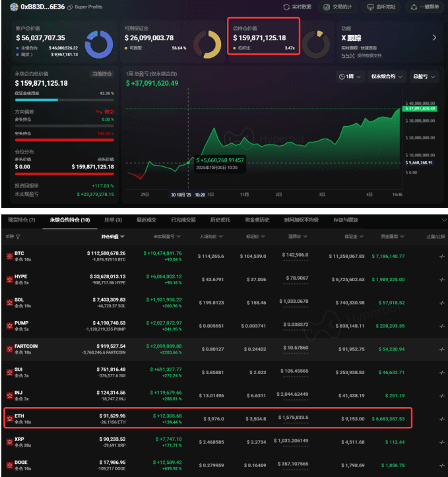Click the BTC row short-position icon
Viewport: 448px width, 477px height.
[9, 255]
